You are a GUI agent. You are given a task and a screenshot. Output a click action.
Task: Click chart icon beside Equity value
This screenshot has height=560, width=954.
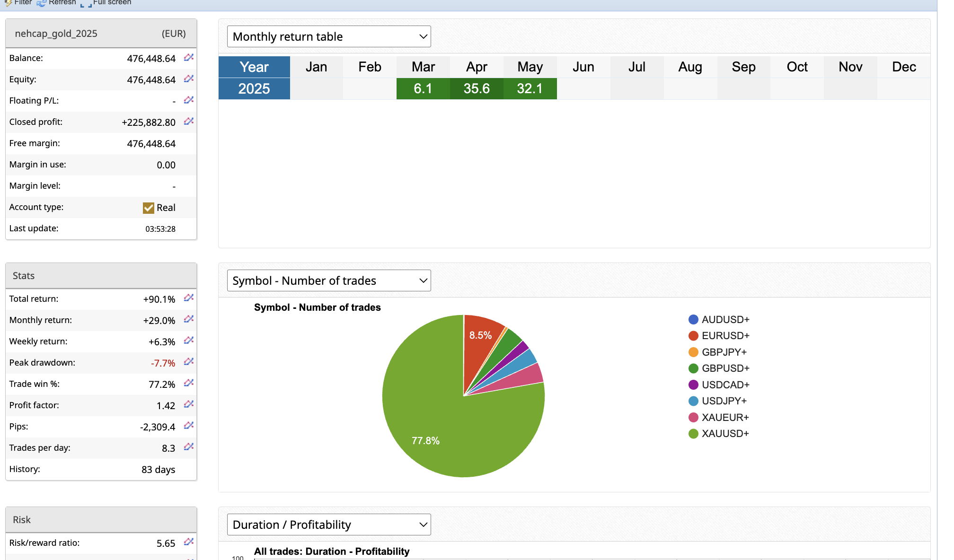(188, 79)
